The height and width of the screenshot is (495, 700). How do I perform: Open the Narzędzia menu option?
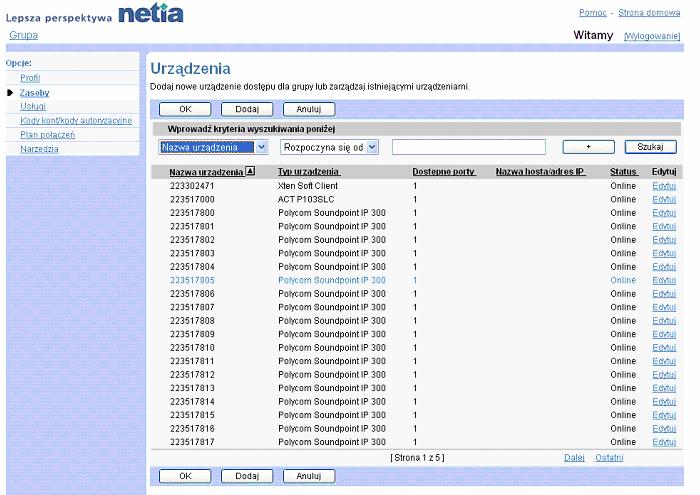[x=39, y=149]
